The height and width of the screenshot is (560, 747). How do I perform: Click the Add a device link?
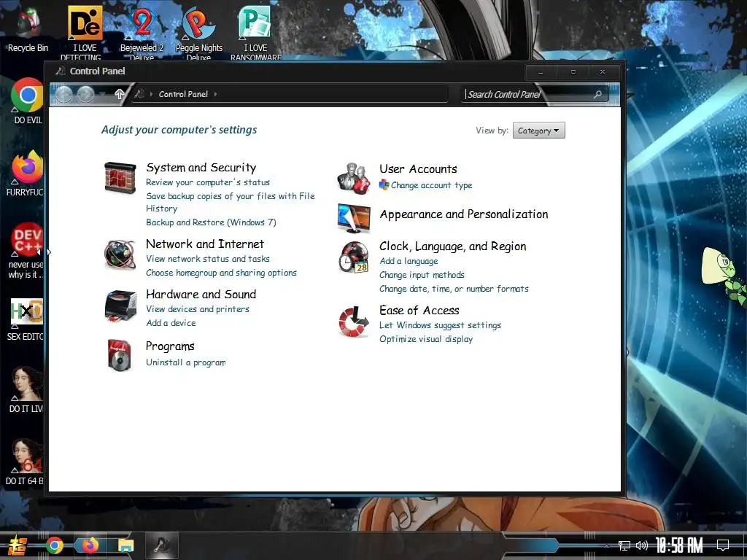pyautogui.click(x=171, y=323)
